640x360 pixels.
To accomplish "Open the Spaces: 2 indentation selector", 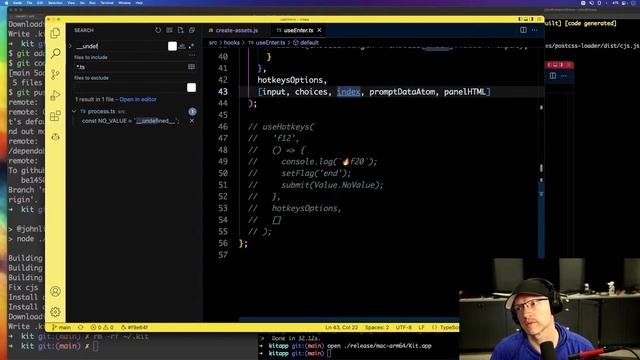I will (x=377, y=327).
